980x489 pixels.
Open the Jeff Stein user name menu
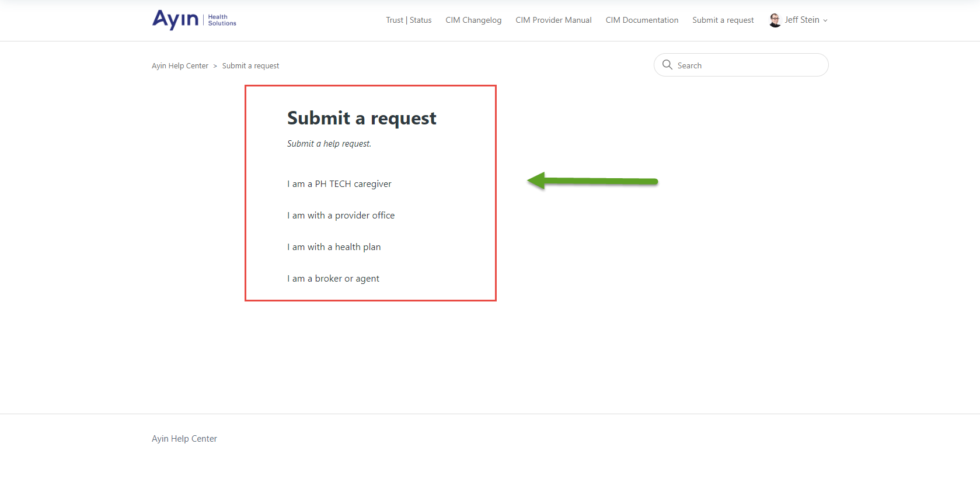coord(801,20)
